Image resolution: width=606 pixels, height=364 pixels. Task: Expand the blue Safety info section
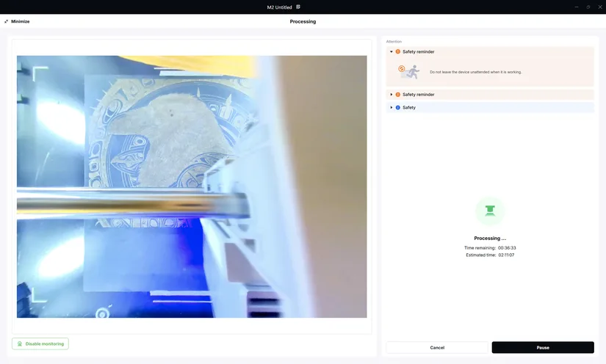pyautogui.click(x=391, y=108)
